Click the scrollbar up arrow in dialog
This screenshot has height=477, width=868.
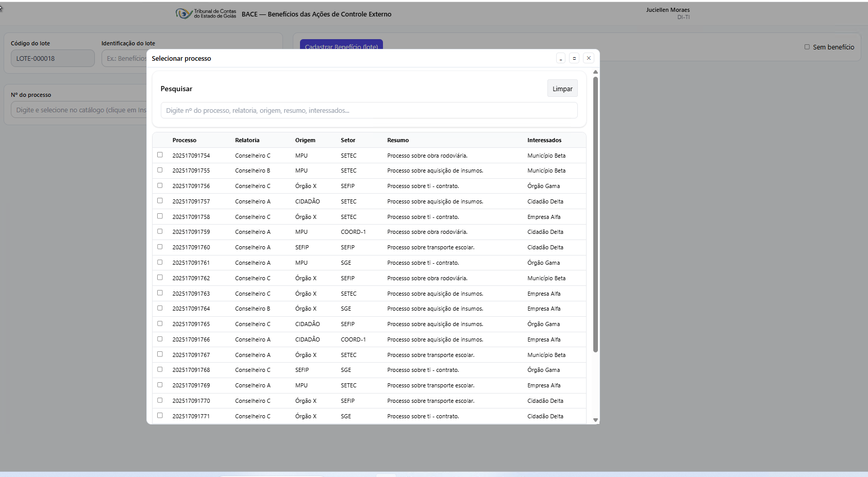[595, 72]
